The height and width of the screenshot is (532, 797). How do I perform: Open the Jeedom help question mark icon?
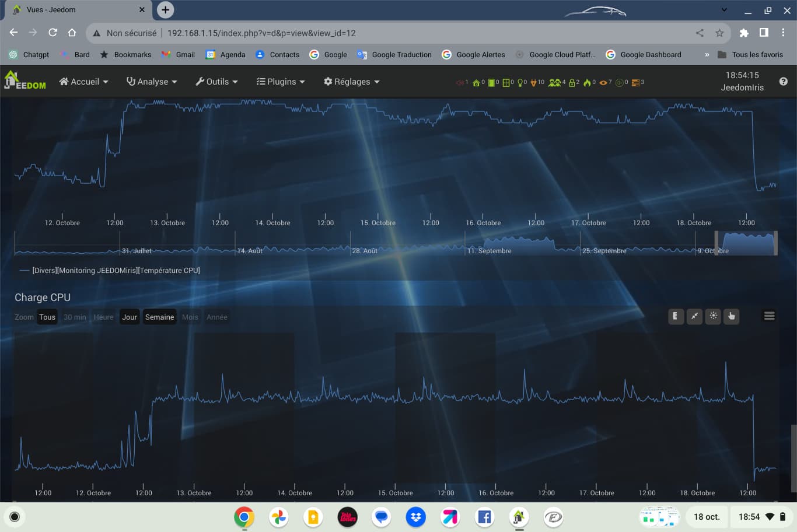click(x=784, y=82)
